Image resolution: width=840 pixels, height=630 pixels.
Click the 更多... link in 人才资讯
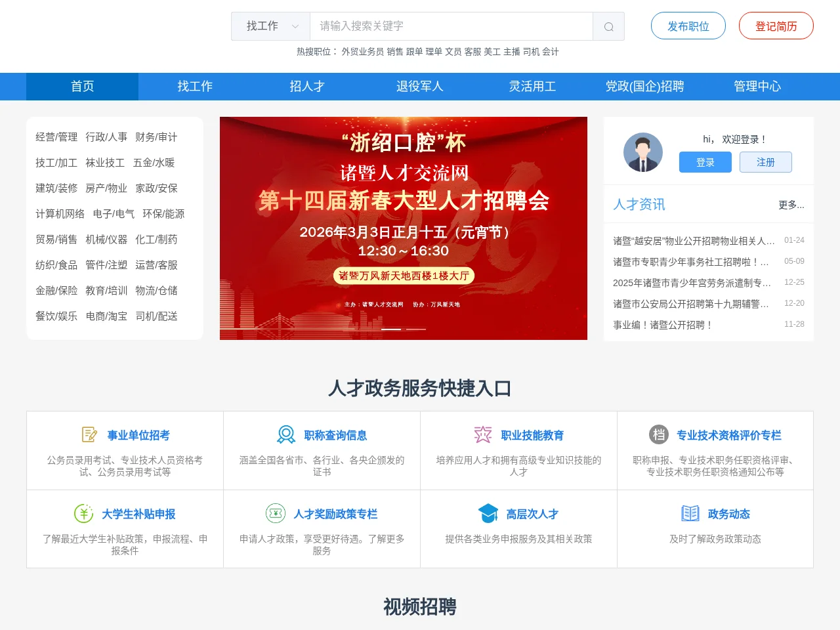[x=791, y=205]
